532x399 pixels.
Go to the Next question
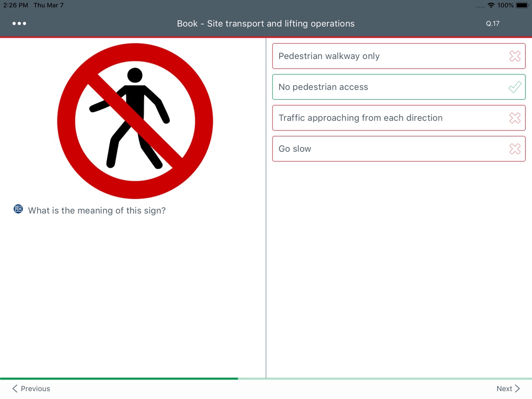tap(508, 389)
